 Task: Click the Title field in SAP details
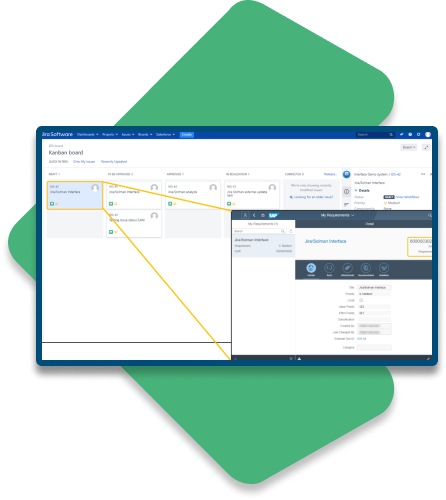[x=374, y=287]
